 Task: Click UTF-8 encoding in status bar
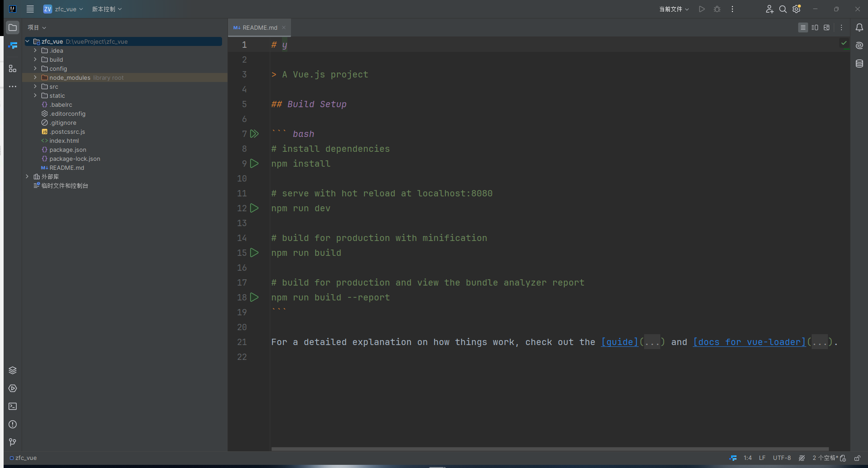[x=782, y=458]
